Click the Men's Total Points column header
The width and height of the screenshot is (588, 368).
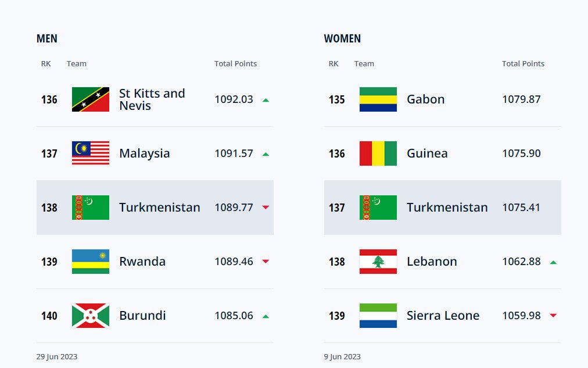click(235, 63)
